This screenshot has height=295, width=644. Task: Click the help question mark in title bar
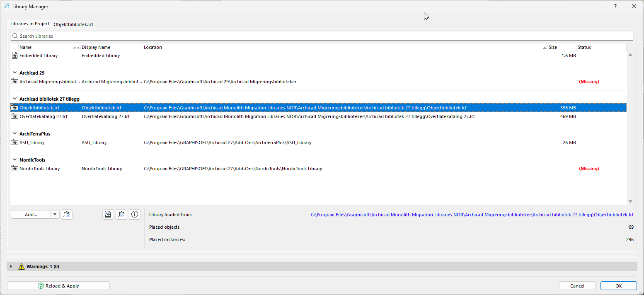click(x=615, y=6)
